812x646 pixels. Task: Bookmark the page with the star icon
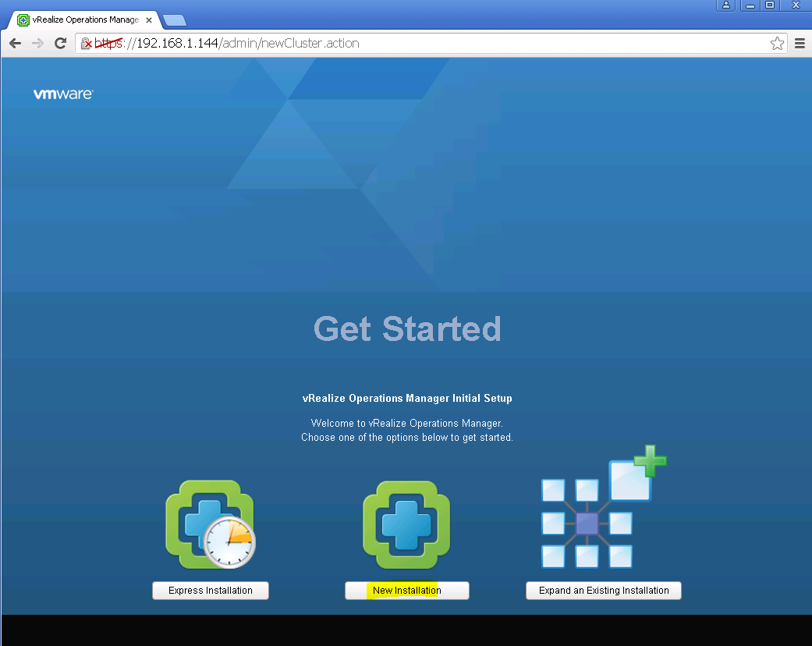click(x=777, y=44)
